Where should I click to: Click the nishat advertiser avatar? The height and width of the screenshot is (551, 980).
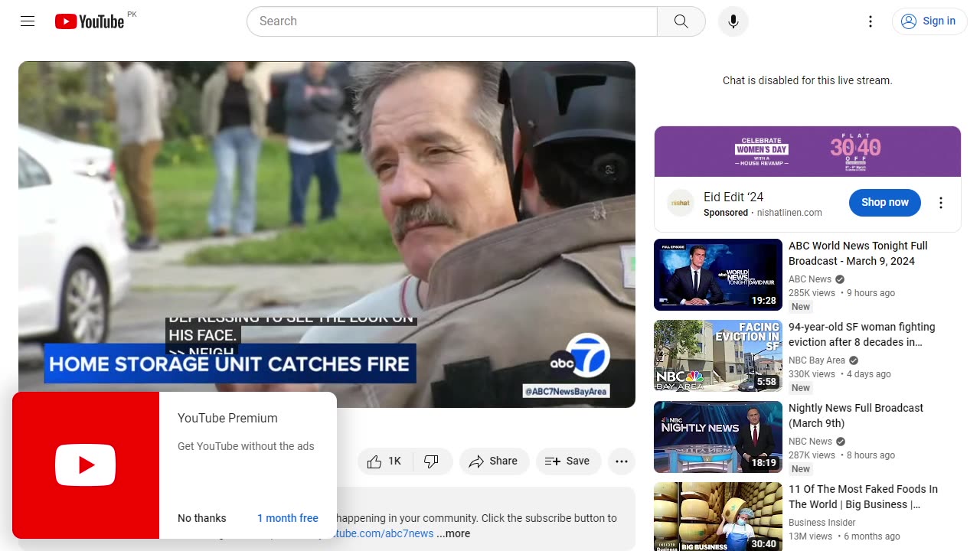coord(681,203)
